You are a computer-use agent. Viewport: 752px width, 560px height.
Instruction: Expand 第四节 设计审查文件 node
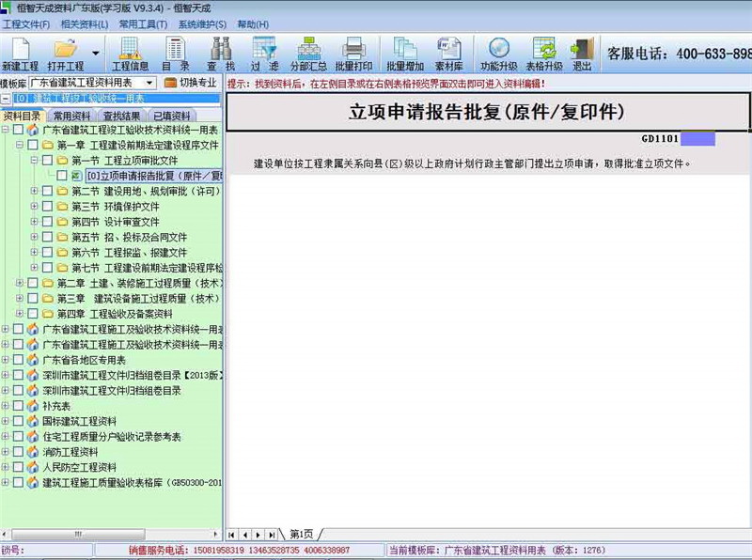point(34,221)
